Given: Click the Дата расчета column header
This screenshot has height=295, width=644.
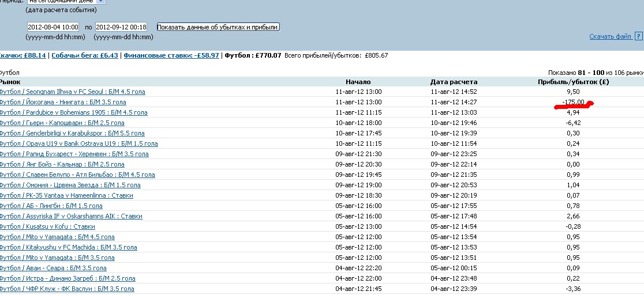Looking at the screenshot, I should click(x=454, y=82).
